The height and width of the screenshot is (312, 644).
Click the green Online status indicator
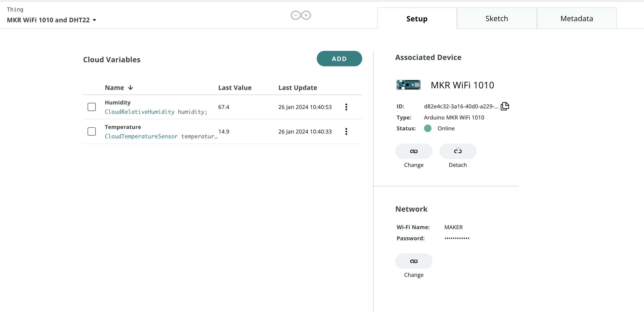tap(428, 128)
